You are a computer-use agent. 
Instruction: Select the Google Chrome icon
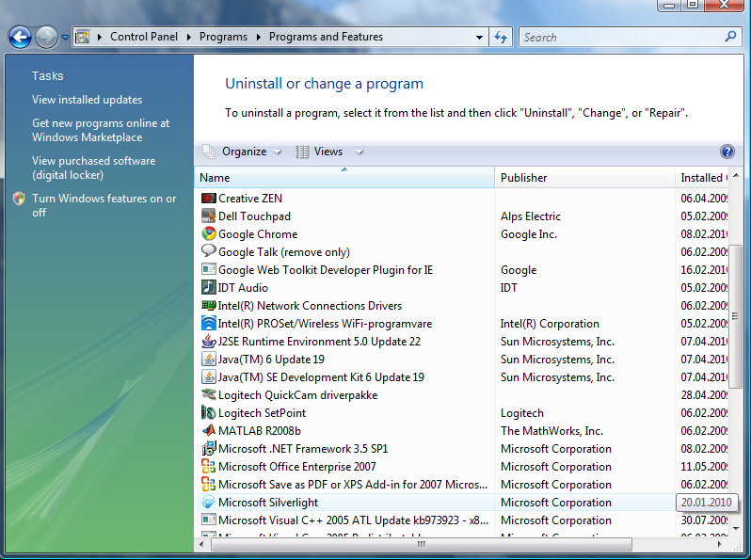tap(208, 233)
